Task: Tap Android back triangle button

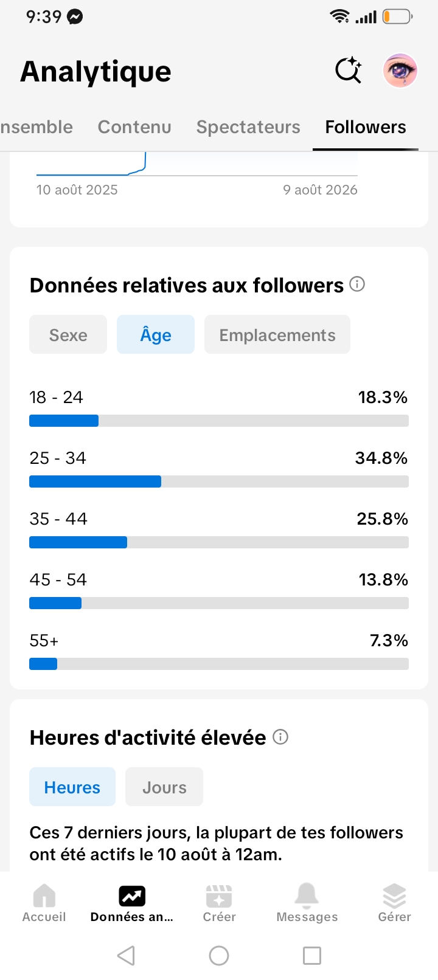Action: click(126, 956)
